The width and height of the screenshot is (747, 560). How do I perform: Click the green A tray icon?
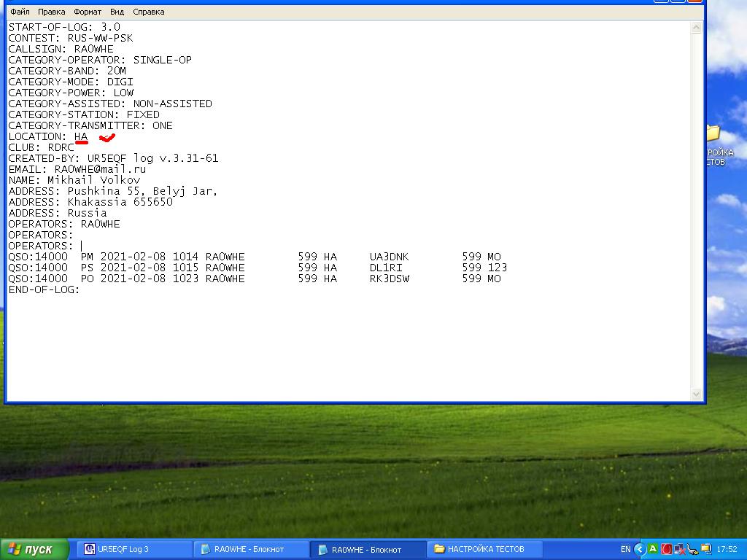pyautogui.click(x=654, y=549)
